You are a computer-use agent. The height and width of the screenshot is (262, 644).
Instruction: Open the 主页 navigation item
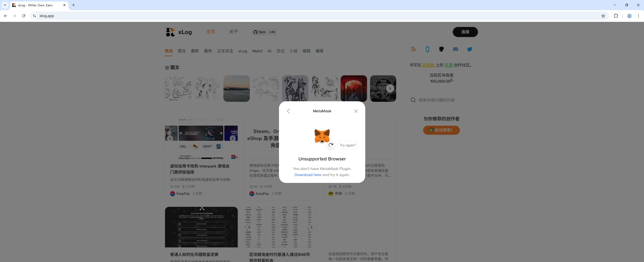point(211,32)
